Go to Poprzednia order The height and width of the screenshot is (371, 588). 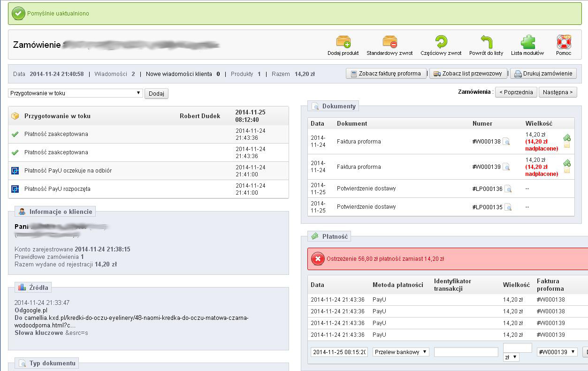click(516, 92)
